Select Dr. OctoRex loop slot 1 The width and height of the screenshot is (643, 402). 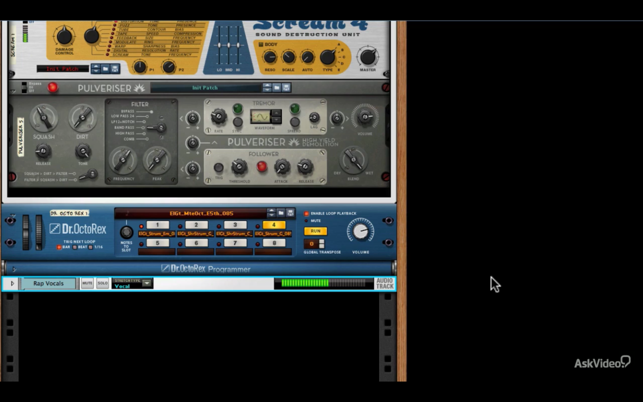[157, 225]
